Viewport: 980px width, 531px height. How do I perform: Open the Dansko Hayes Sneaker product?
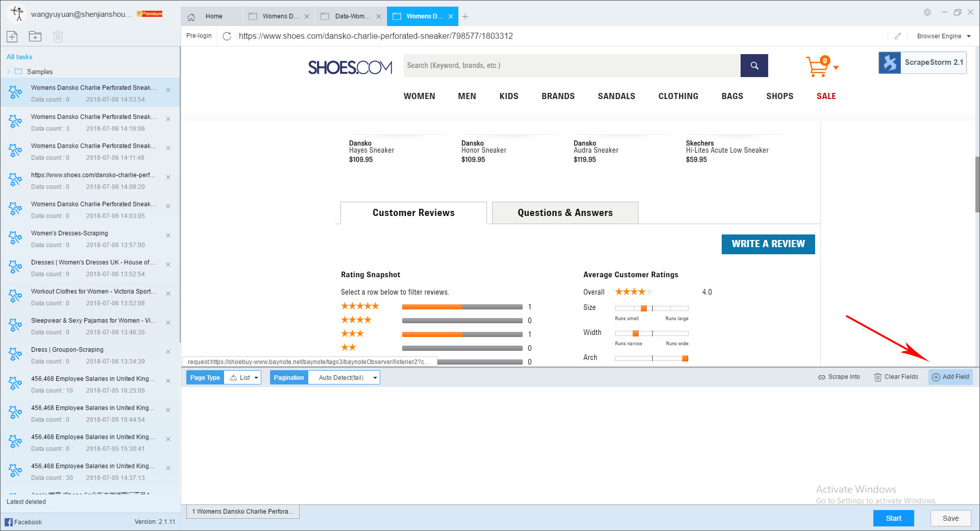tap(372, 151)
